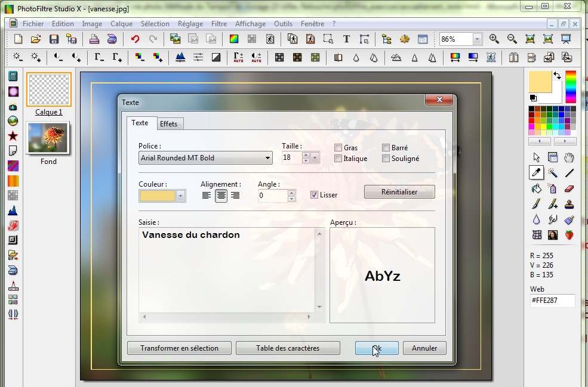The image size is (588, 387).
Task: Enable the Gras checkbox
Action: (x=338, y=148)
